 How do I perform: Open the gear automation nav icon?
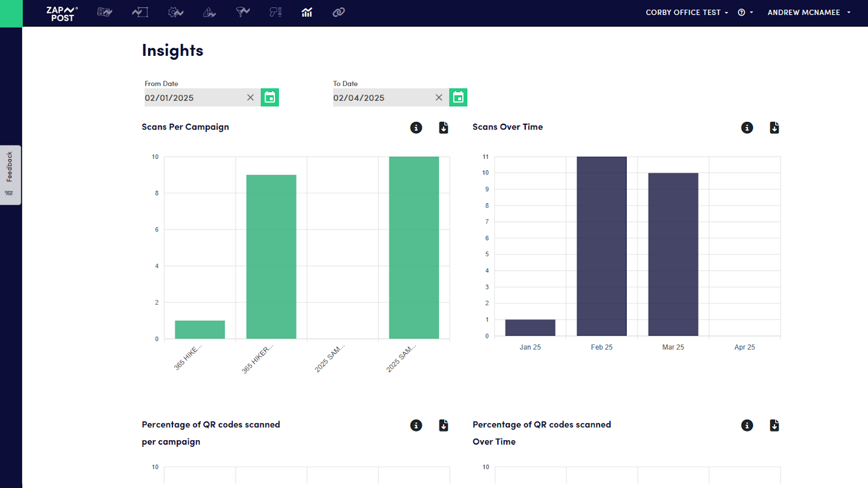(x=175, y=12)
